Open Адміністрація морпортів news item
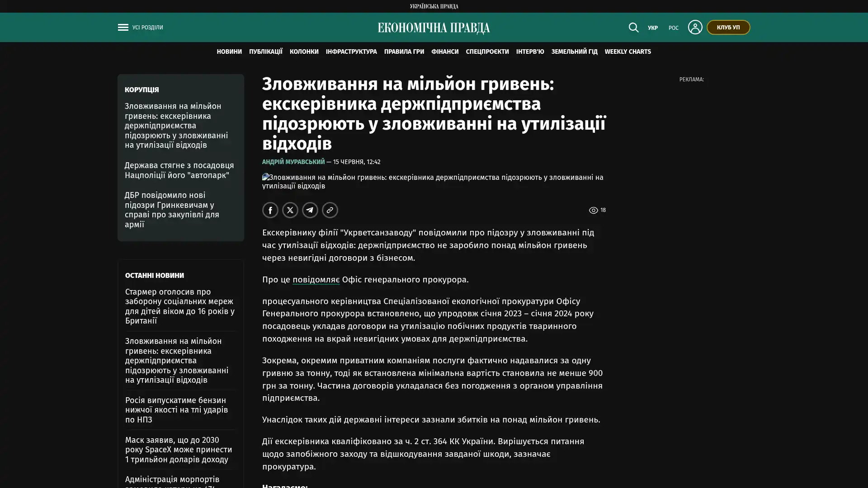 tap(172, 481)
